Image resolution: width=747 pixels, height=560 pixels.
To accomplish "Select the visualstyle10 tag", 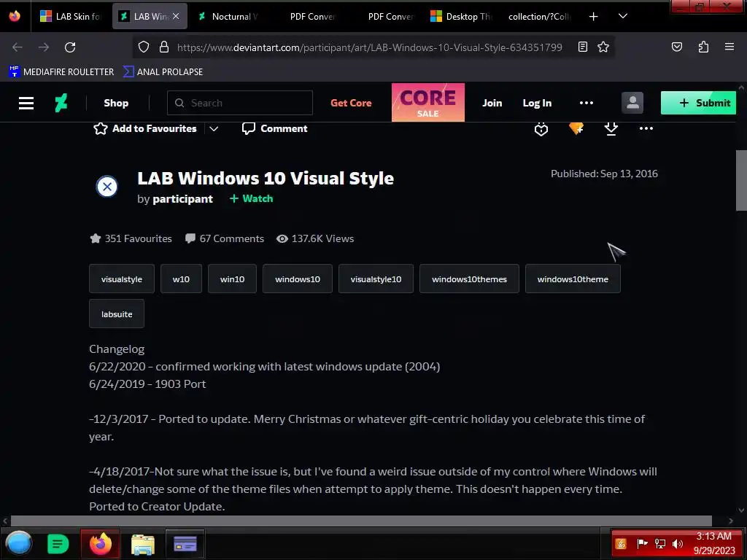I will point(376,279).
